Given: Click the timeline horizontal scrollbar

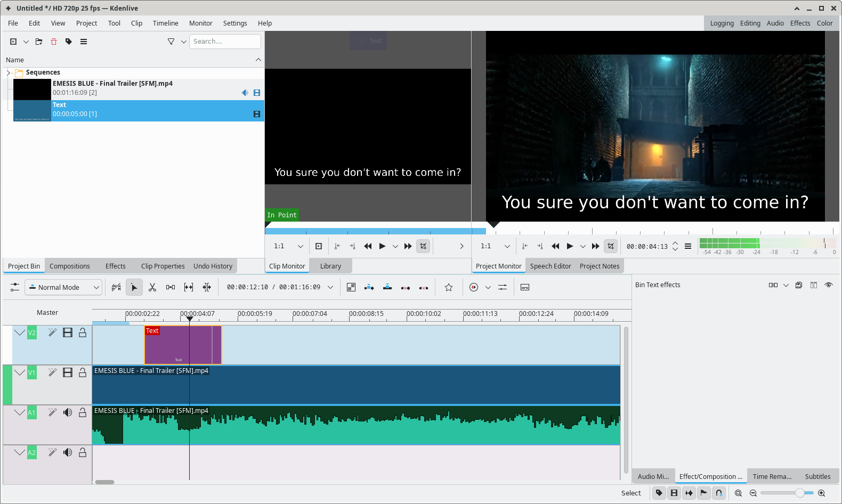Looking at the screenshot, I should click(105, 482).
